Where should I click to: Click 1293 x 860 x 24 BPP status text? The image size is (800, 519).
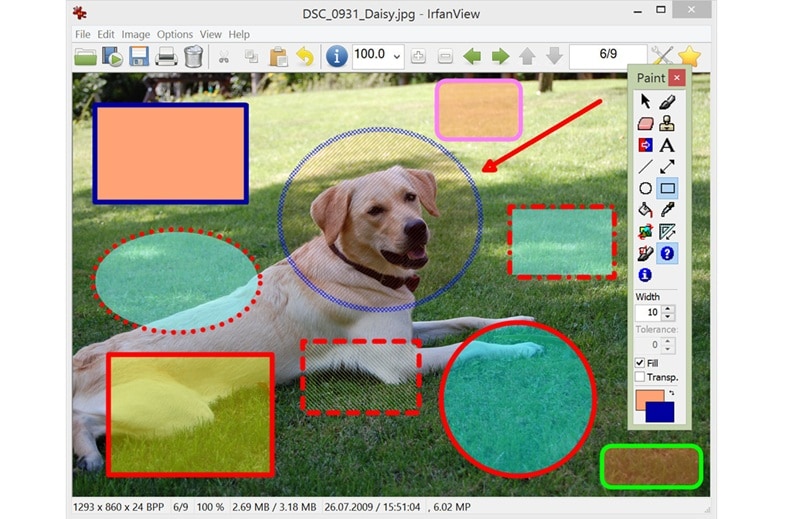[119, 507]
